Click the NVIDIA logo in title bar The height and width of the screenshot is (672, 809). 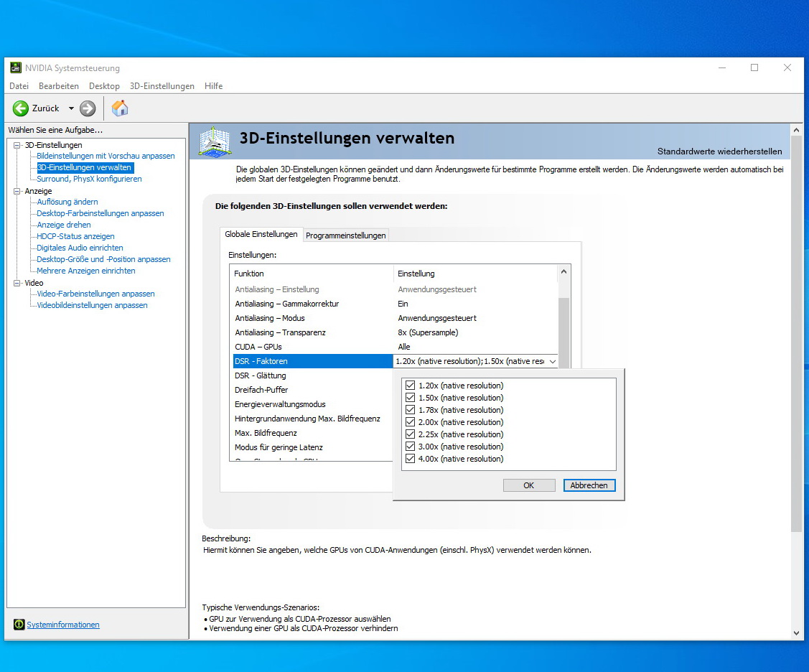(x=15, y=67)
